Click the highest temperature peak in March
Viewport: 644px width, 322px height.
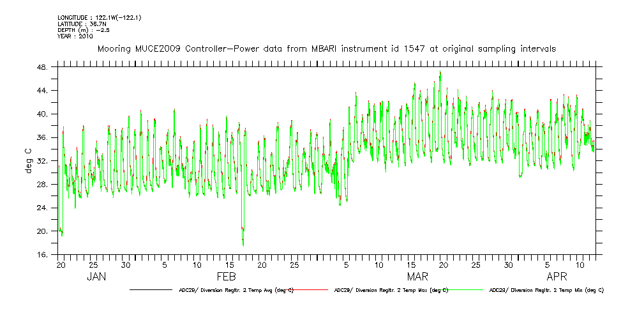(440, 73)
